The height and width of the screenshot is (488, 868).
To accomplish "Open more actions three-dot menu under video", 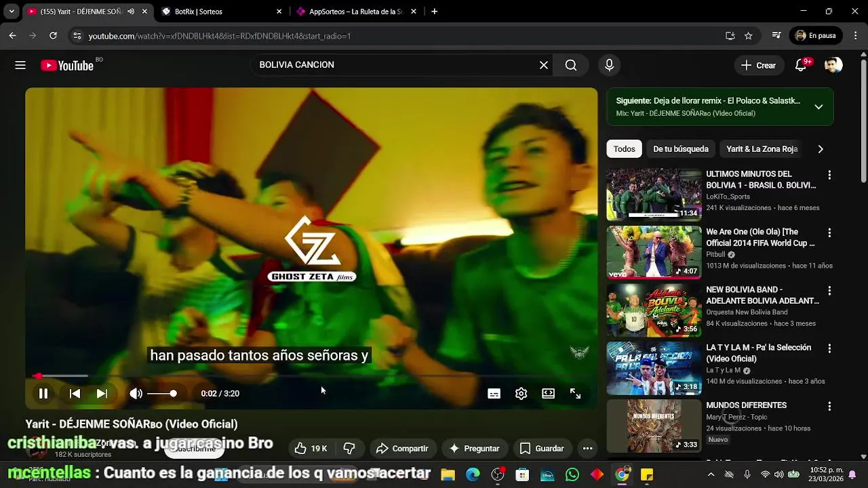I will [587, 448].
